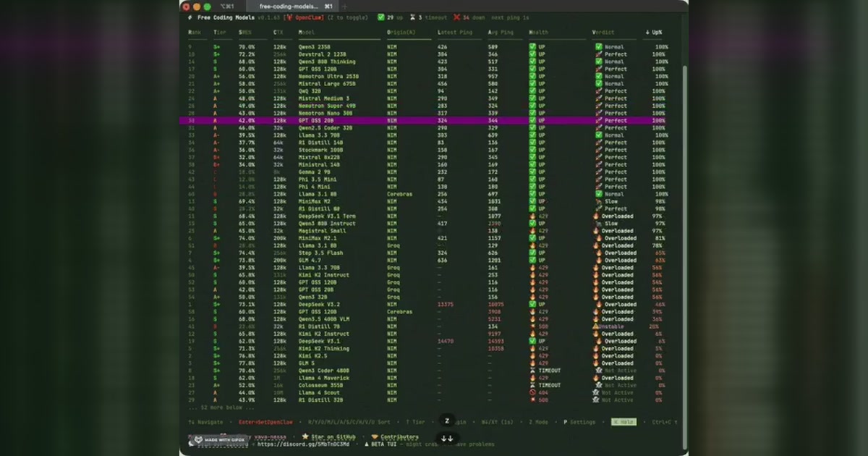This screenshot has width=868, height=456.
Task: Click the Up% header with sort arrow
Action: (654, 32)
